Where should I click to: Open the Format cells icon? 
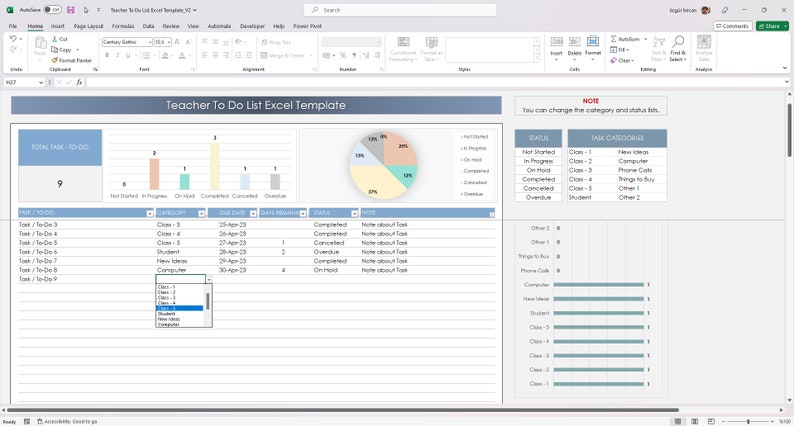click(593, 42)
